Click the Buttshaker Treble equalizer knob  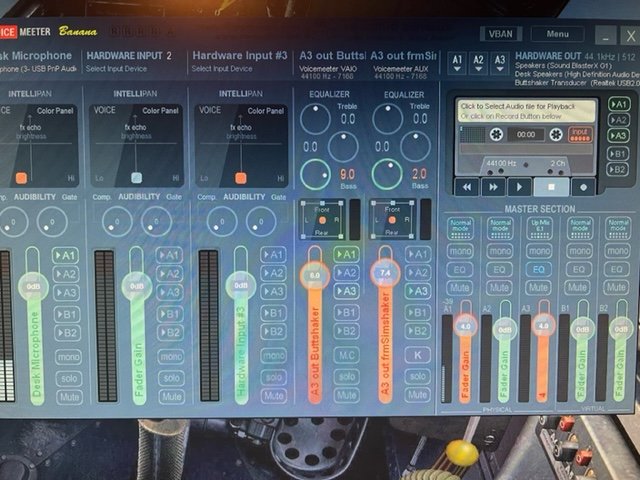click(315, 119)
